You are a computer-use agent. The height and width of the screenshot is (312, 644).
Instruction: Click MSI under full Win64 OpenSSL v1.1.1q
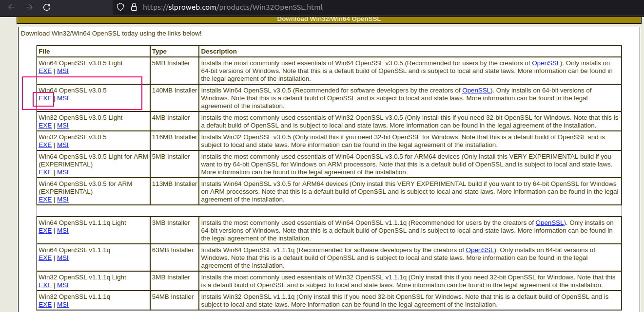[x=63, y=258]
